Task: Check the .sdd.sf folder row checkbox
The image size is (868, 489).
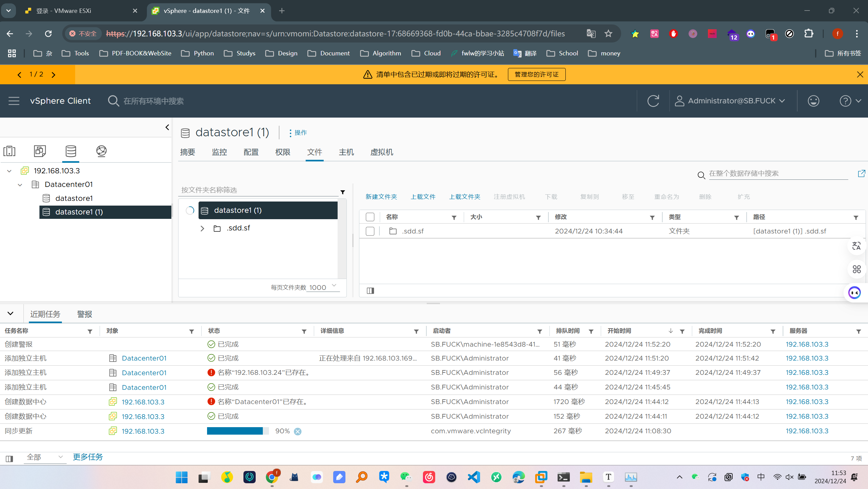Action: point(370,231)
